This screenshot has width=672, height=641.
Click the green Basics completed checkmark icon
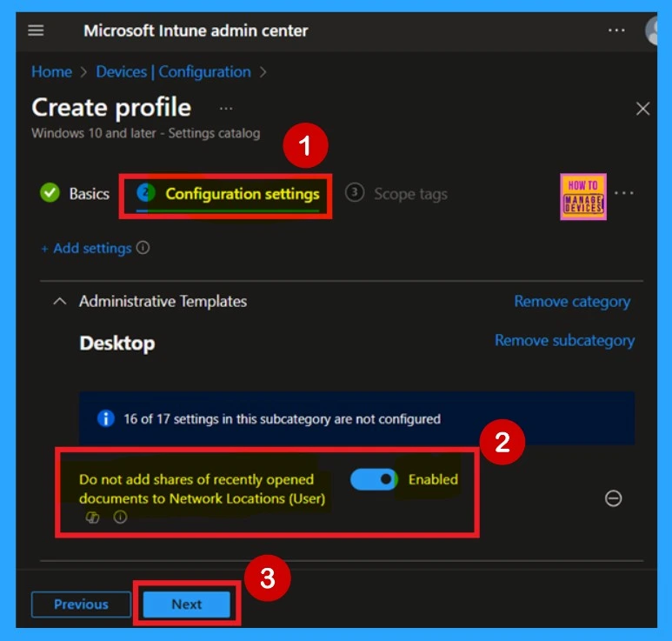click(50, 192)
